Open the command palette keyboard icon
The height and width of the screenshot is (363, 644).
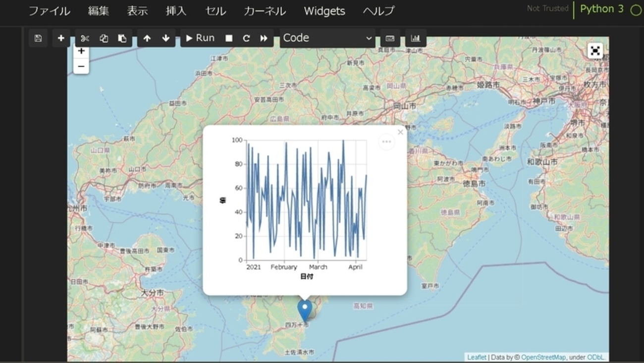coord(390,38)
